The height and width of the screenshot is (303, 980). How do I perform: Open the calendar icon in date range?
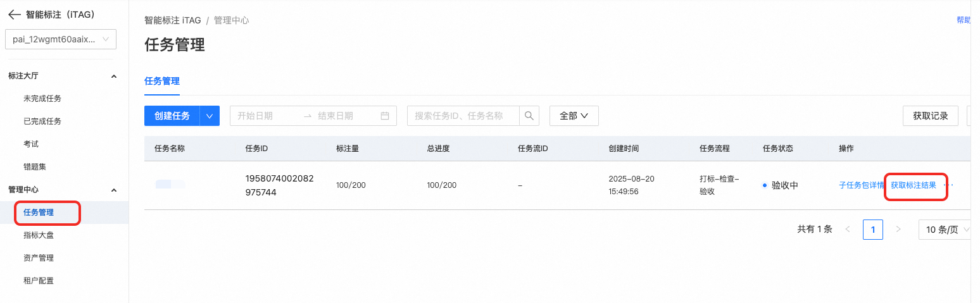(384, 116)
